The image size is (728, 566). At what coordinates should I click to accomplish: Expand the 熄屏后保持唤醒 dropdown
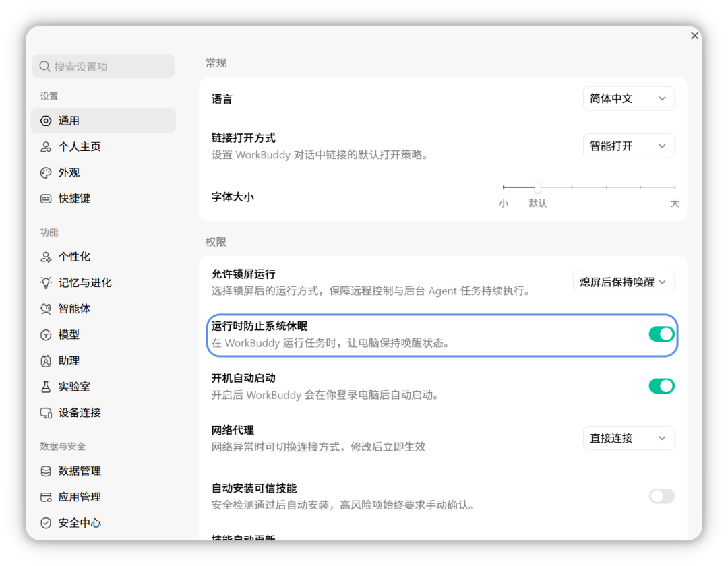[x=624, y=282]
